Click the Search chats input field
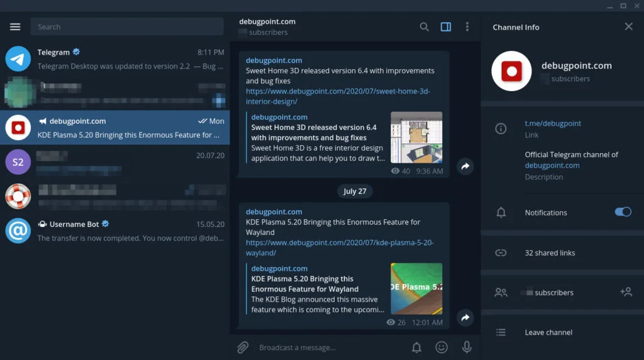644x360 pixels. (127, 26)
